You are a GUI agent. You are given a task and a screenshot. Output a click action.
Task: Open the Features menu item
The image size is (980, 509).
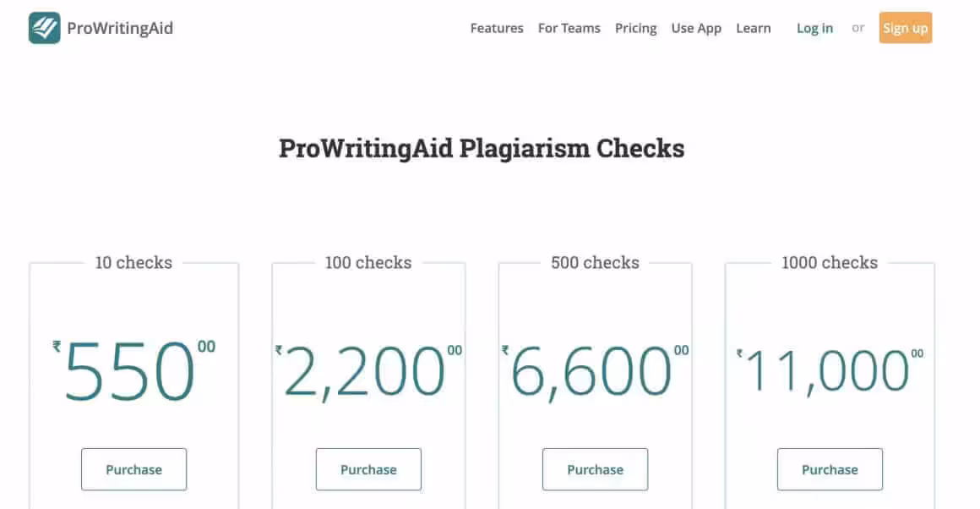[x=497, y=28]
